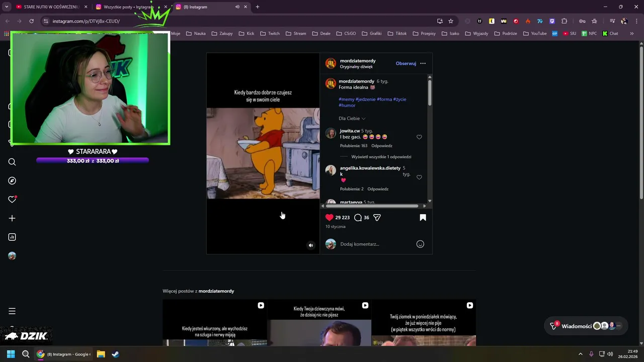Open the thumbnail 'Kiedy jesteś wkurzony' post
The width and height of the screenshot is (644, 362).
pyautogui.click(x=215, y=323)
